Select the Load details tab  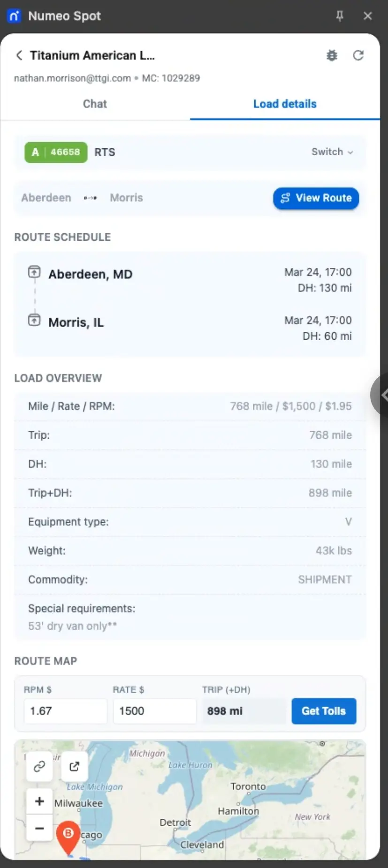(285, 104)
